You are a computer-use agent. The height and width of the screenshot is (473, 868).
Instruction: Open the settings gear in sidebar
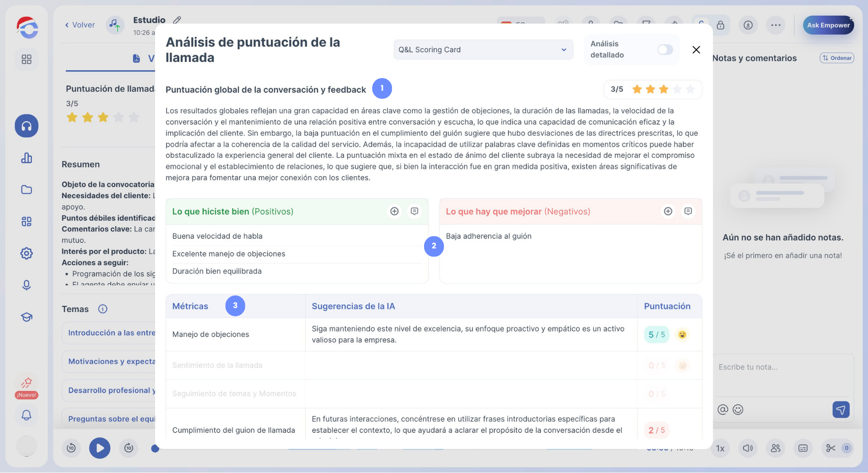27,253
